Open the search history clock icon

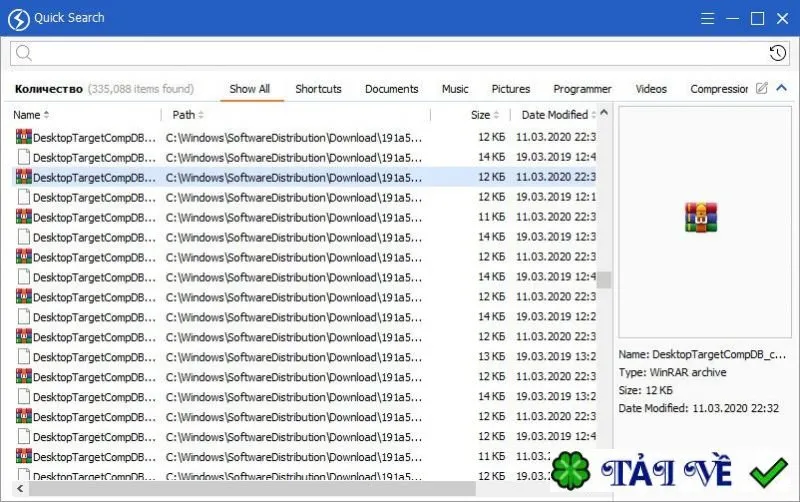pos(778,53)
